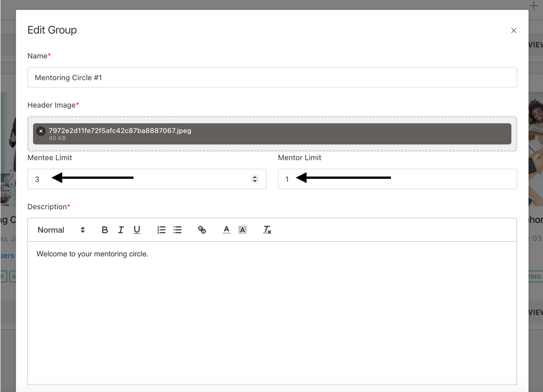Decrease Mentee Limit with the down arrow
Viewport: 543px width, 392px height.
click(x=255, y=181)
